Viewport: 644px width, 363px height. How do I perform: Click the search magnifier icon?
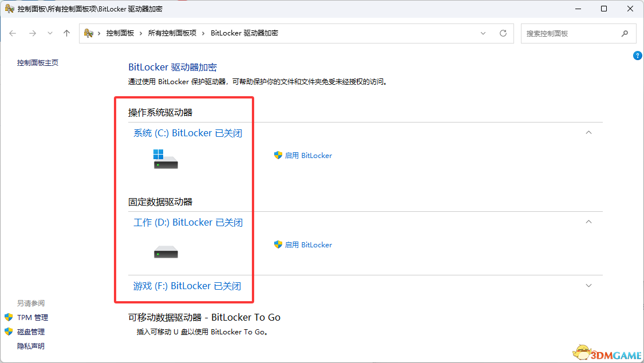[625, 33]
